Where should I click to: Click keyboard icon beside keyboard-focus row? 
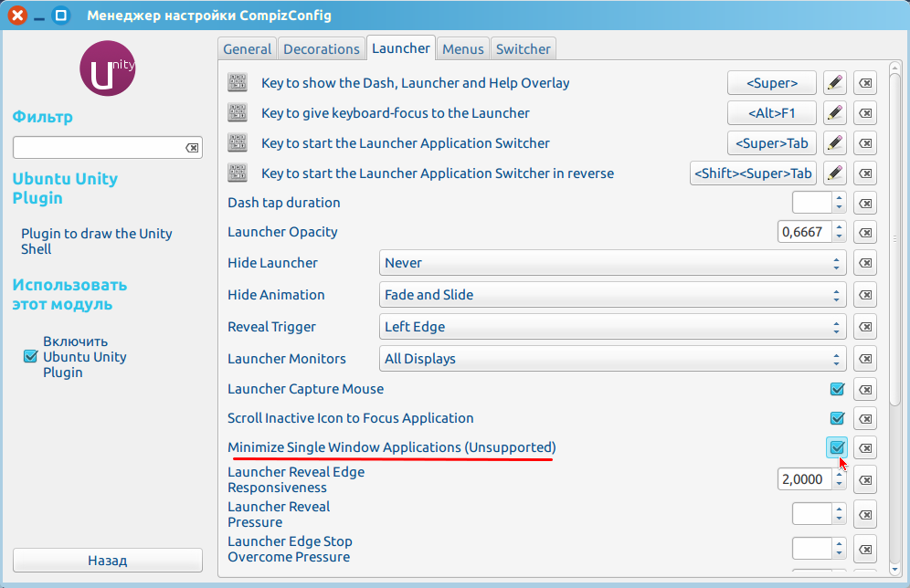click(x=238, y=112)
